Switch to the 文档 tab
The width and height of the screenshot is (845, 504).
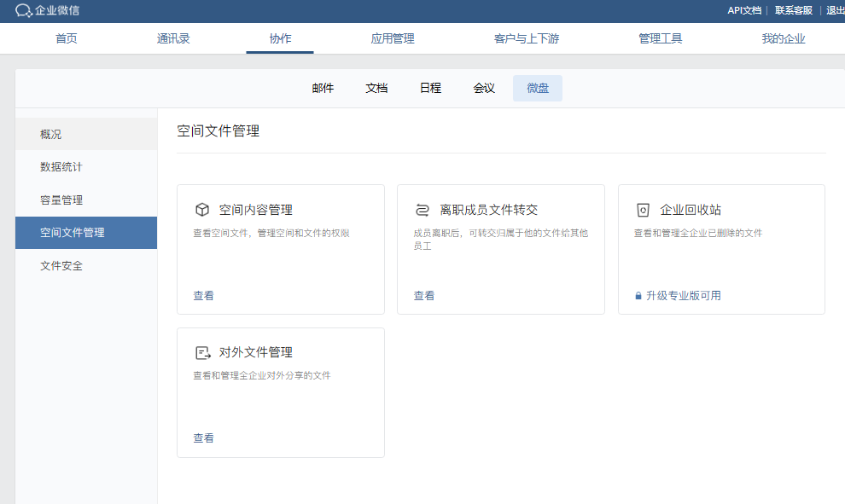pyautogui.click(x=376, y=87)
